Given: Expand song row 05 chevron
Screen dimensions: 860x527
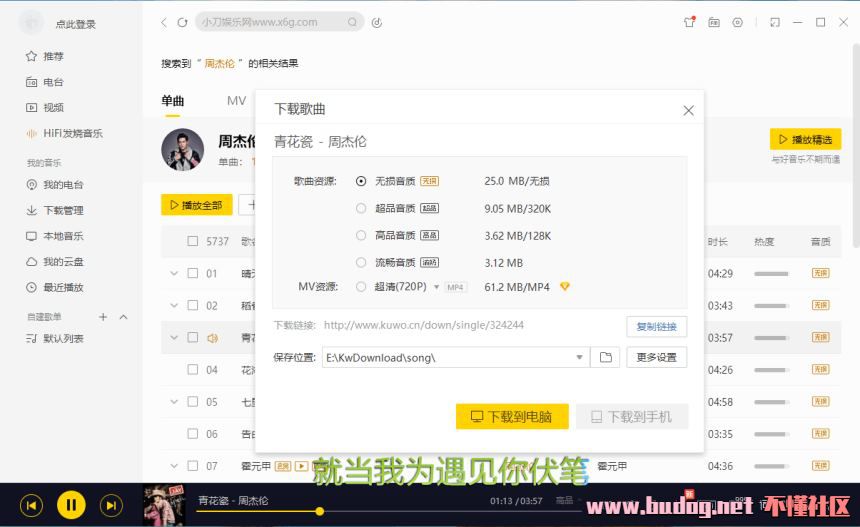Looking at the screenshot, I should (x=174, y=402).
